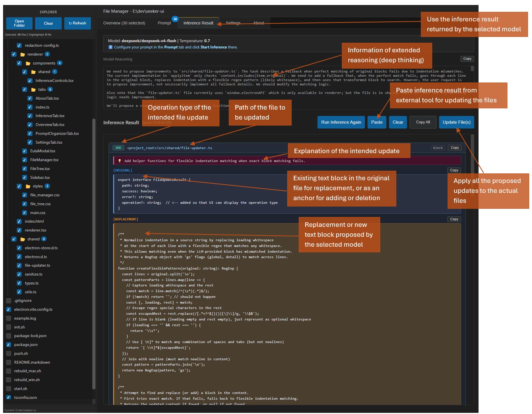
Task: Click the file path src/shared/file-updater.ts header
Action: (170, 148)
